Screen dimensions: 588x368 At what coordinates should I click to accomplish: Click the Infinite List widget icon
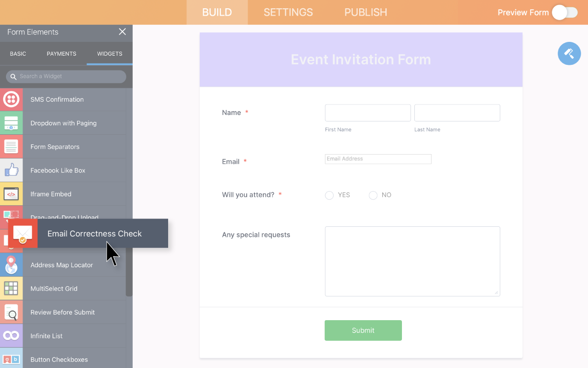[11, 336]
